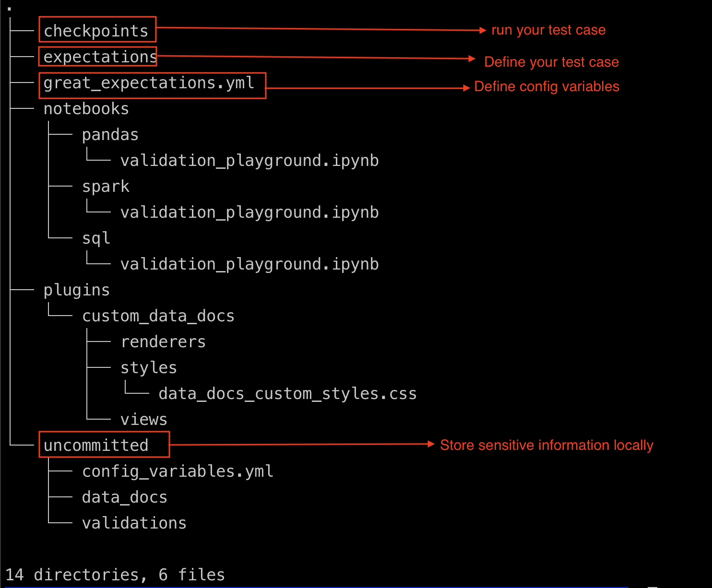712x588 pixels.
Task: Open validation_playground.ipynb under pandas
Action: pos(249,161)
